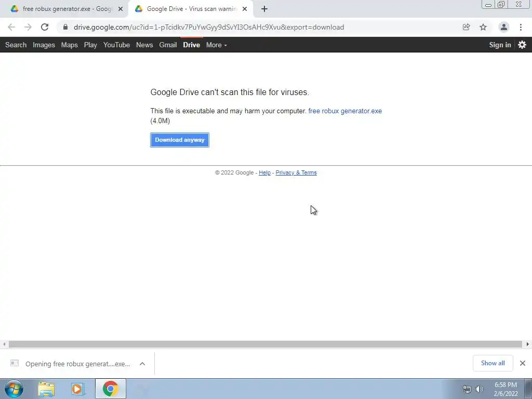The width and height of the screenshot is (532, 399).
Task: Open the Help link
Action: [264, 172]
